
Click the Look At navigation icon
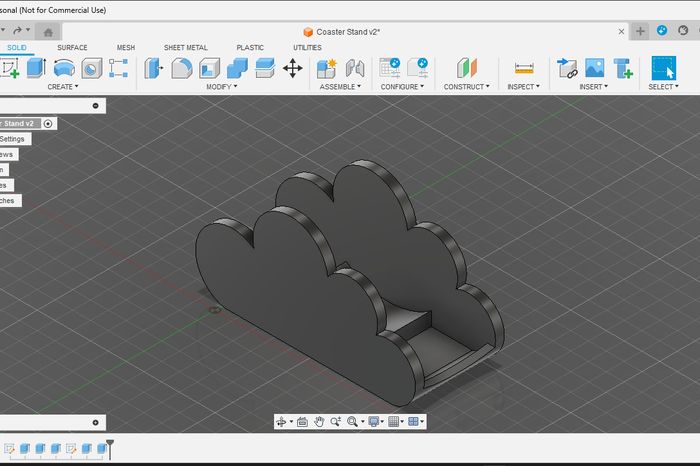pyautogui.click(x=302, y=421)
